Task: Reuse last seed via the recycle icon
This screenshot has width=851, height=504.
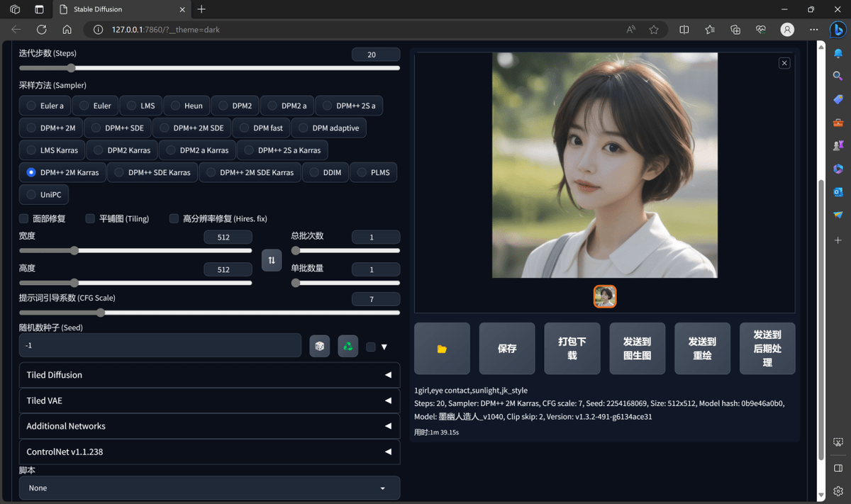Action: click(347, 345)
